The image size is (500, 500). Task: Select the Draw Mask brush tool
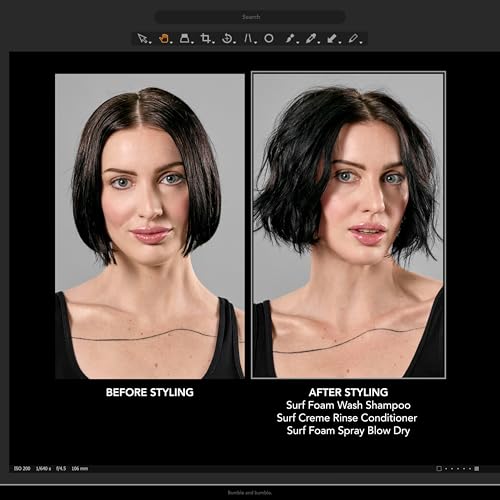[x=290, y=39]
